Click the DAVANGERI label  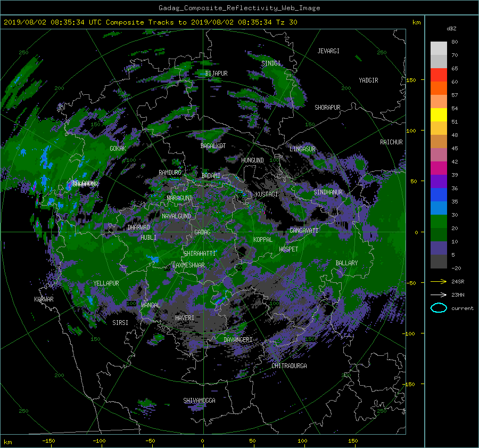[238, 340]
